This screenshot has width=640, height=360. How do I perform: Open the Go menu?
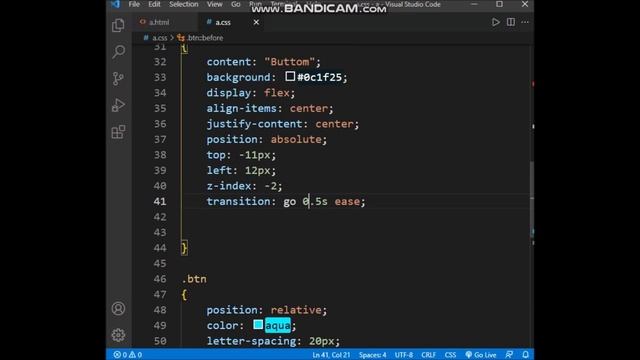point(236,4)
